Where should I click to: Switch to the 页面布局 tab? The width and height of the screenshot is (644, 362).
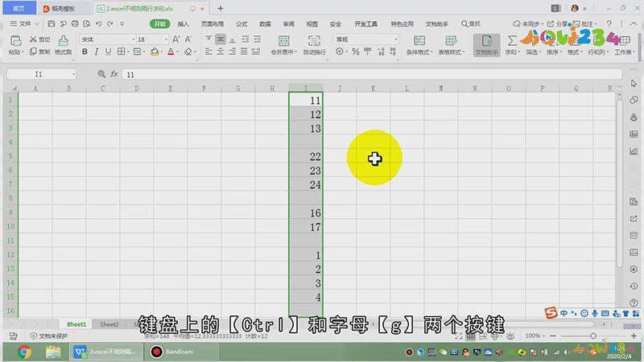213,24
